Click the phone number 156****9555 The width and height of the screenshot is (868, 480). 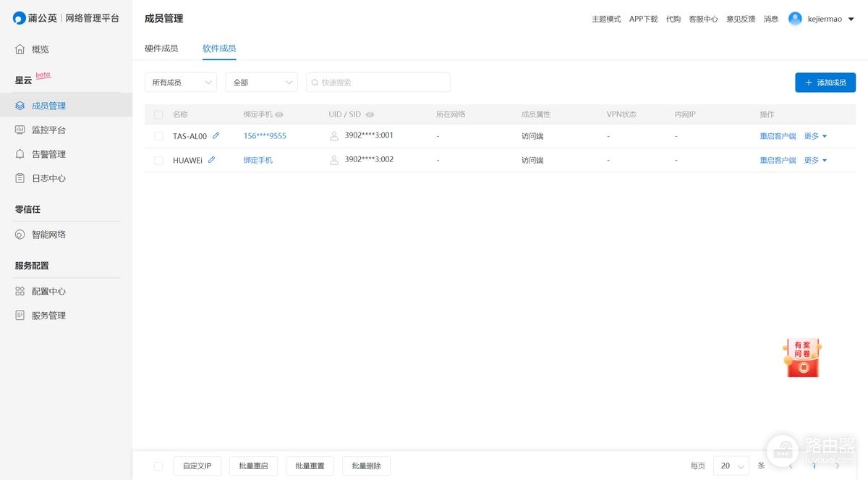pos(265,136)
